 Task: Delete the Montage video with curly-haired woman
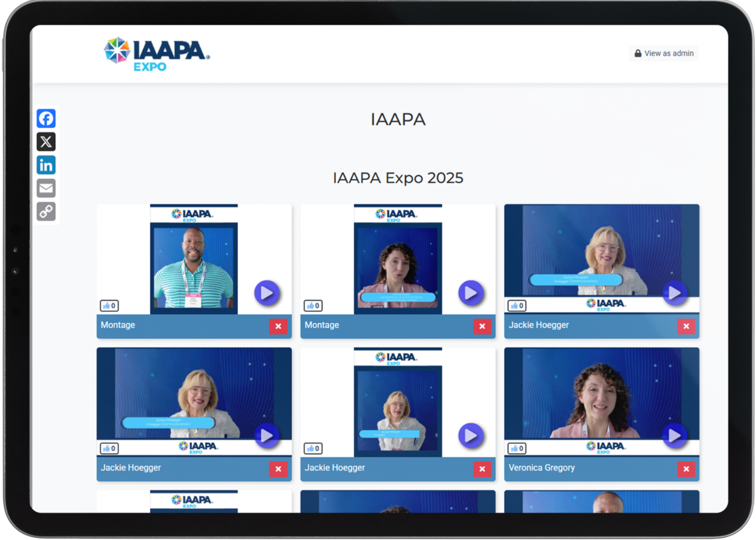[x=482, y=326]
